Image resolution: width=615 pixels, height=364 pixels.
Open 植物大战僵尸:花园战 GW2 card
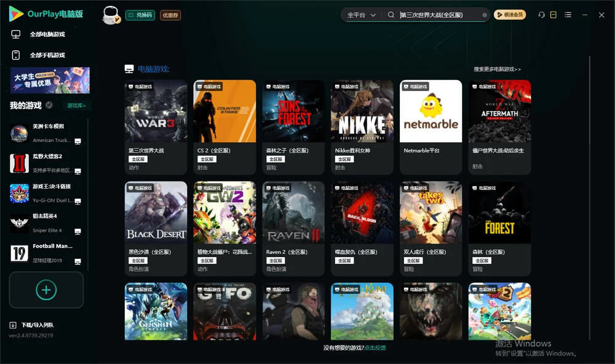pyautogui.click(x=224, y=229)
